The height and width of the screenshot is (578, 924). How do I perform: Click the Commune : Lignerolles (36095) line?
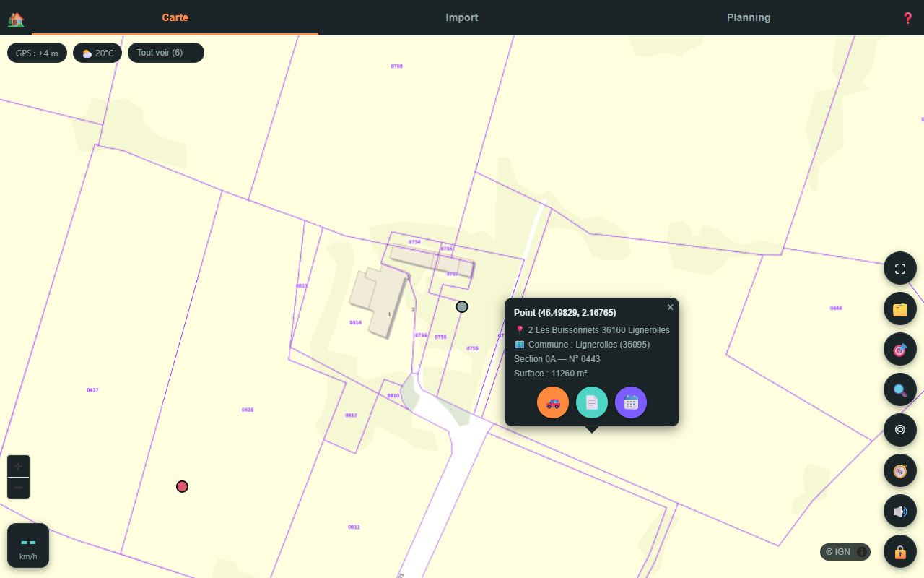[x=582, y=345]
